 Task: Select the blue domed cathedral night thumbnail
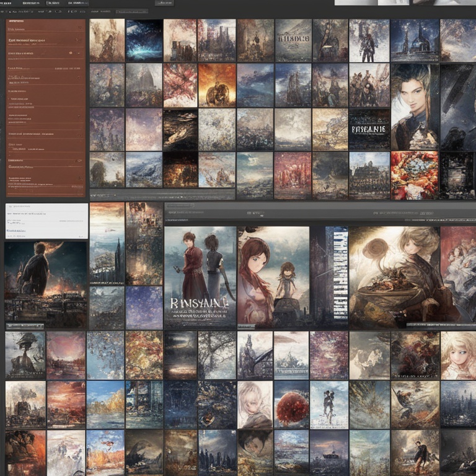click(415, 40)
